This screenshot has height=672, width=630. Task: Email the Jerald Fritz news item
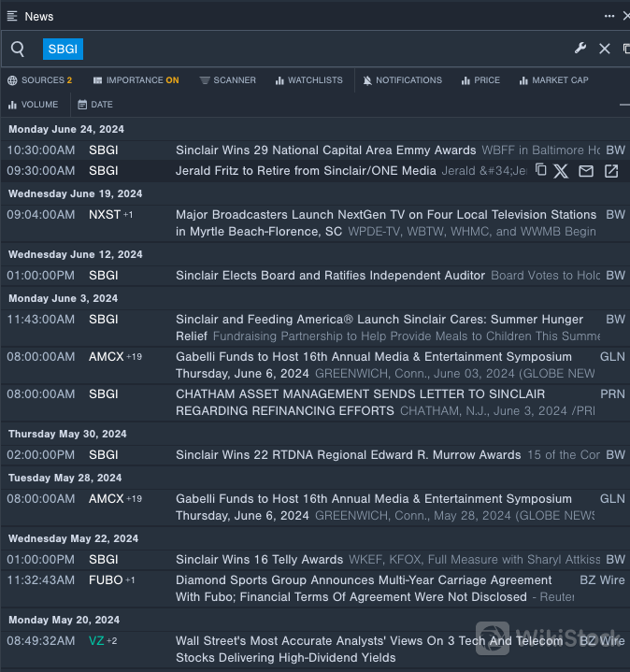[x=586, y=170]
